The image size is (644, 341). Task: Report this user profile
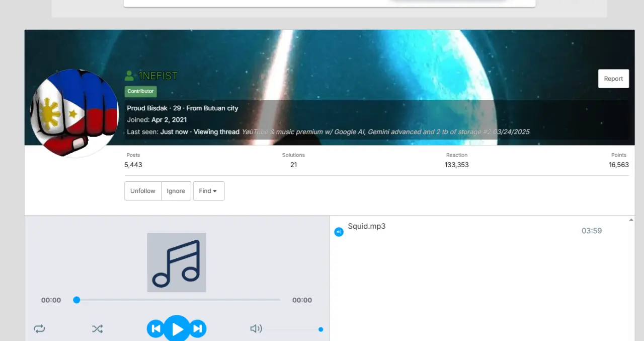[x=613, y=79]
